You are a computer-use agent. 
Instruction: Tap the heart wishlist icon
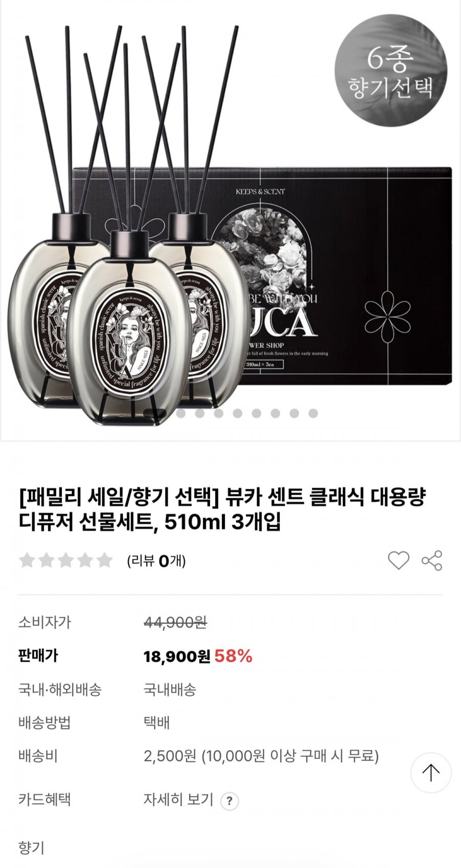pos(398,560)
